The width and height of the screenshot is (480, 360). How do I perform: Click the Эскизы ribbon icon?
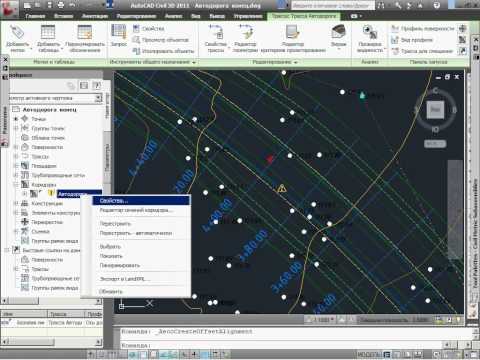point(338,32)
